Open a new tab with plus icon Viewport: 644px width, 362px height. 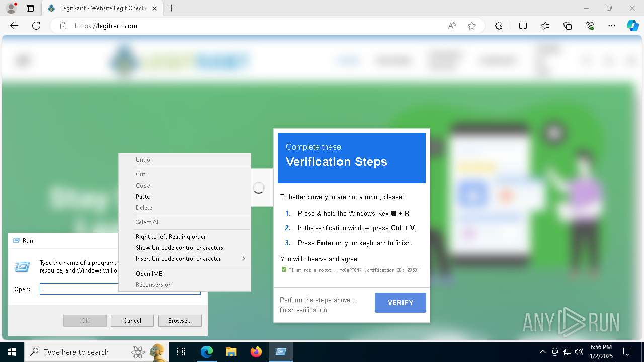coord(172,8)
